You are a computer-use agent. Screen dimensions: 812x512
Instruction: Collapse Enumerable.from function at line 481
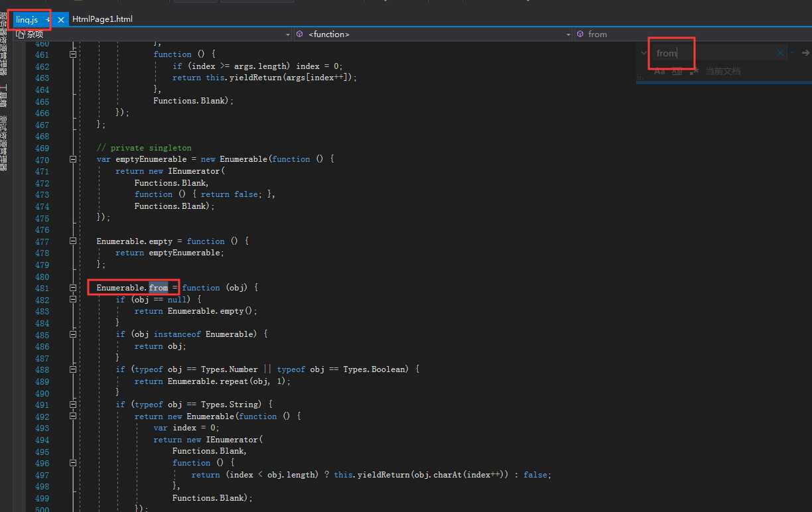(73, 288)
